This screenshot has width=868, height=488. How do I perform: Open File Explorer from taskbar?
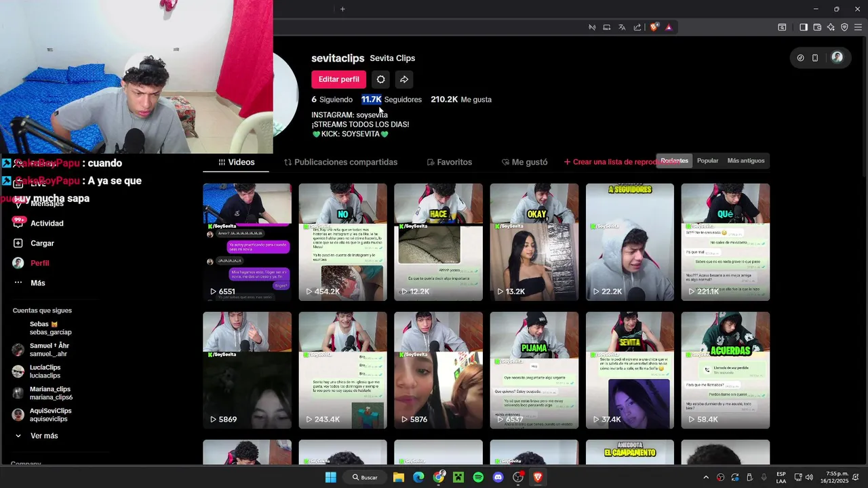pyautogui.click(x=399, y=477)
